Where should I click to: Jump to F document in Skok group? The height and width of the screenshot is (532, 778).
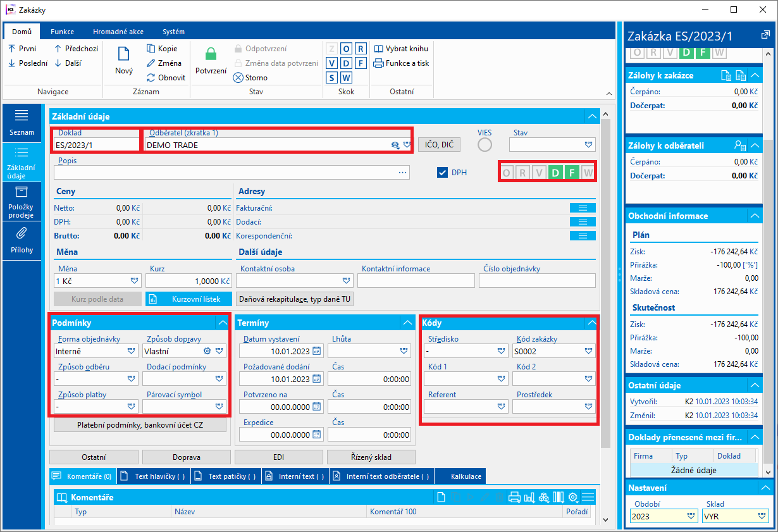(361, 63)
